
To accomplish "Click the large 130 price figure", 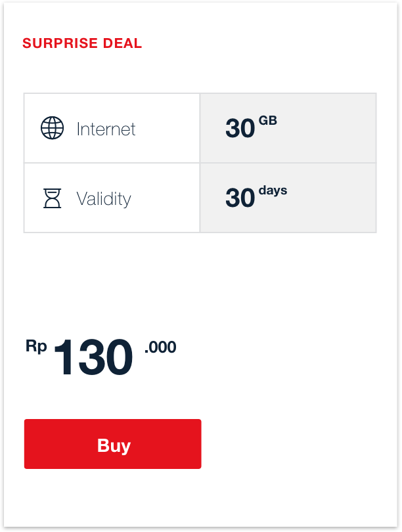I will pyautogui.click(x=93, y=358).
